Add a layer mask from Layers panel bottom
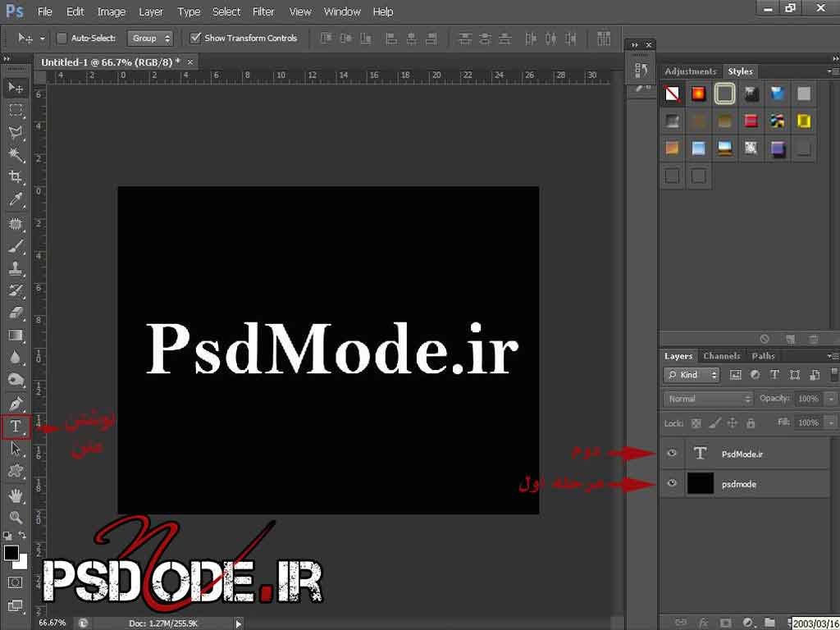 point(725,623)
